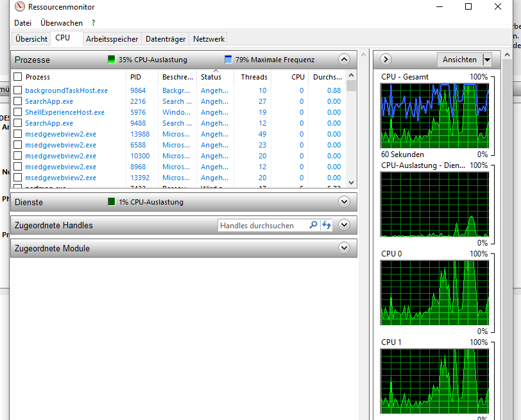Sort by the Durchs... column header

327,77
